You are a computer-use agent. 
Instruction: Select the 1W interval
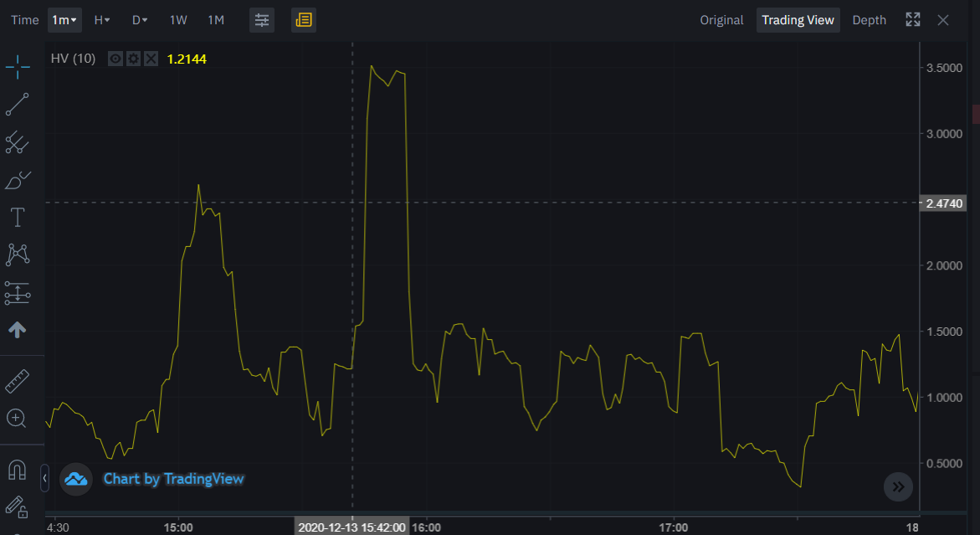point(178,20)
